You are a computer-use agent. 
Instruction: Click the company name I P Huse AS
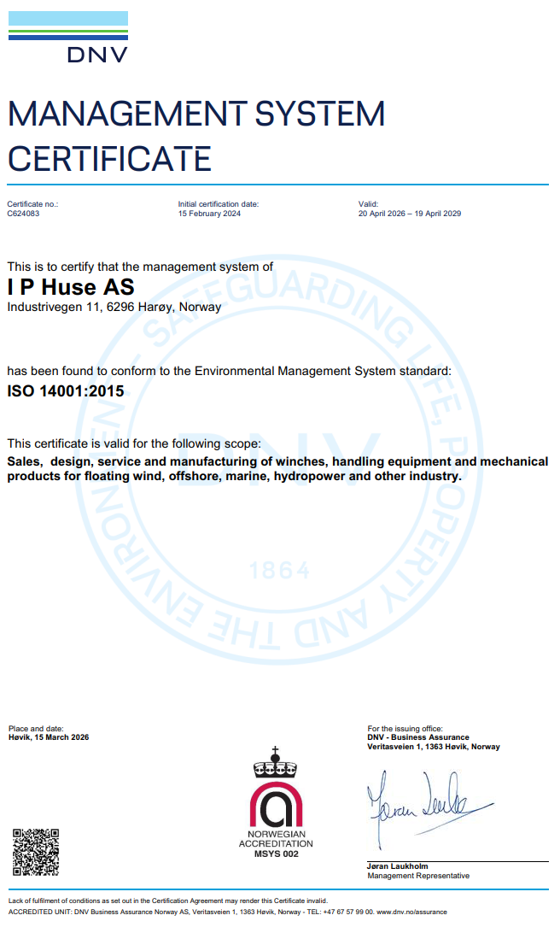[x=71, y=287]
